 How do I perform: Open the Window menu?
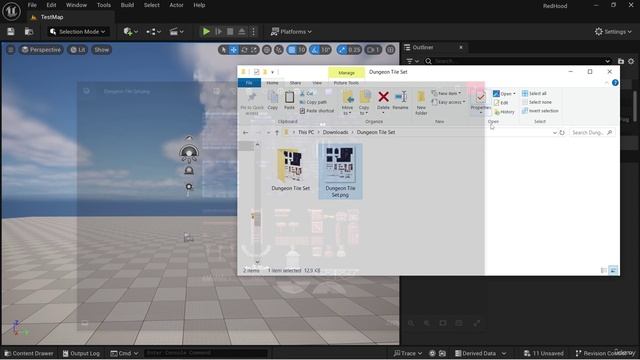[76, 5]
